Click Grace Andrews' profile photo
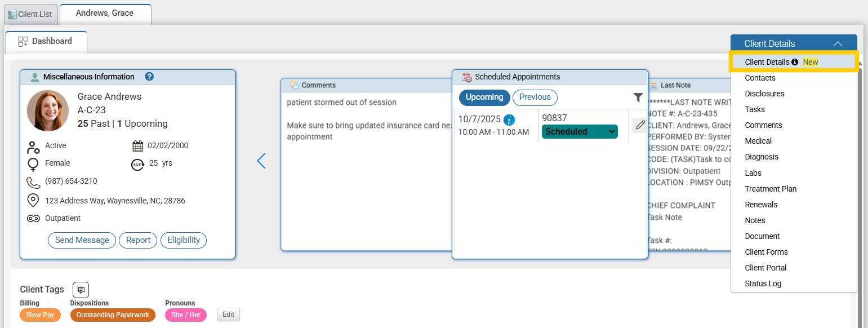 [47, 110]
